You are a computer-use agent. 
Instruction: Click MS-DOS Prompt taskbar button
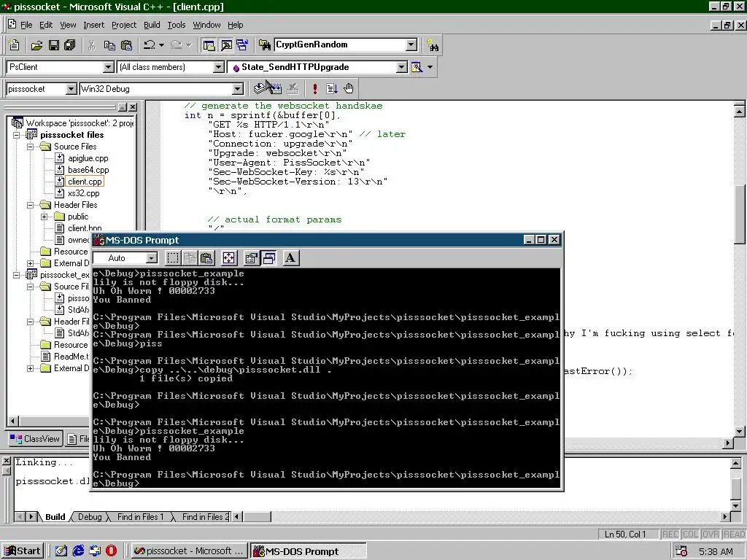point(309,551)
